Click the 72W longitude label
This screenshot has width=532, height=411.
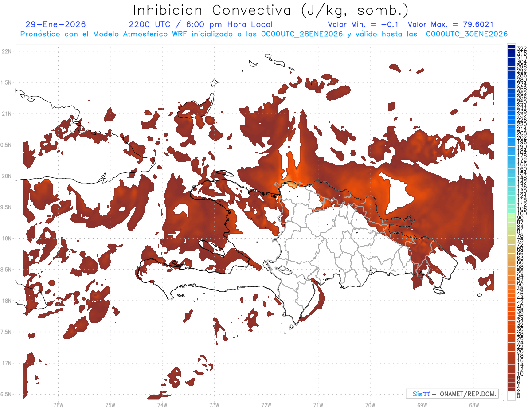pos(266,405)
